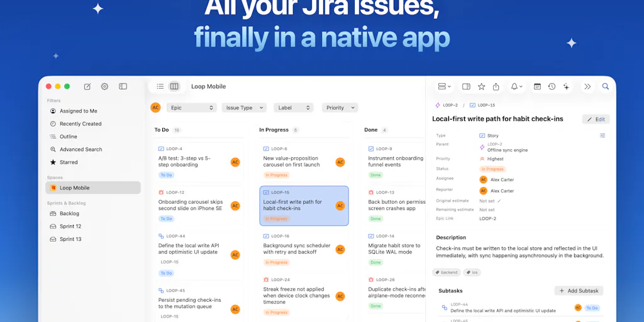The image size is (644, 322).
Task: Switch to board columns view
Action: click(x=174, y=86)
